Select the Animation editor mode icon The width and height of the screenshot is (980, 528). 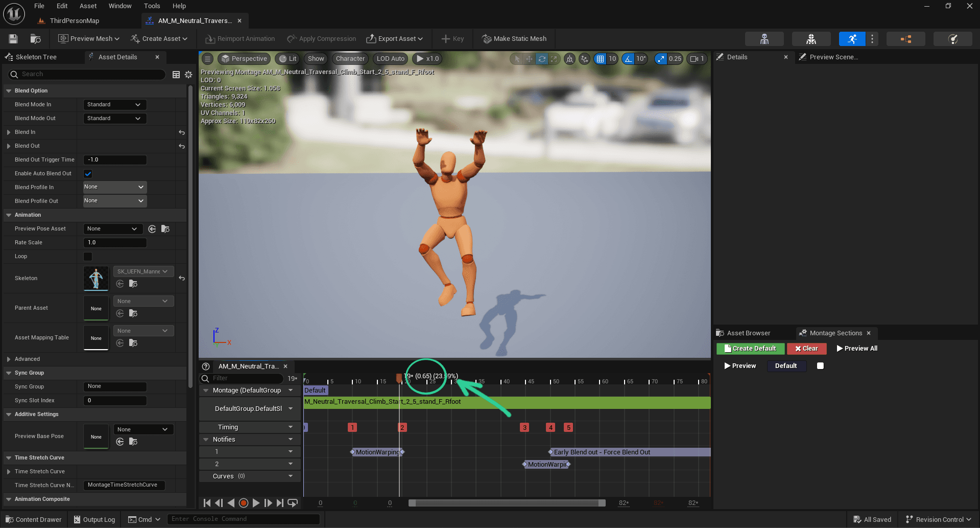point(852,39)
